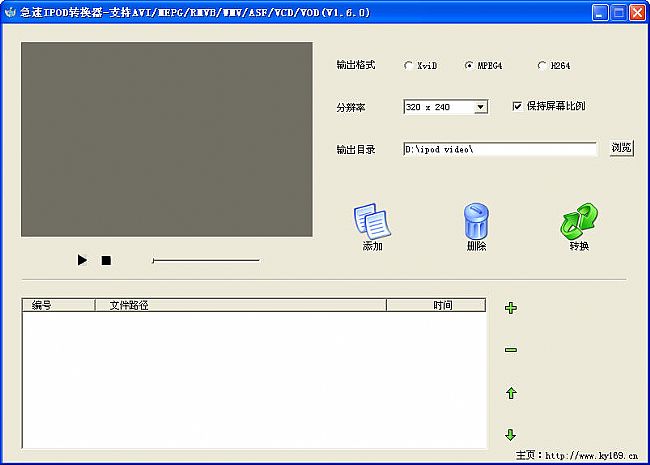650x465 pixels.
Task: Move item down with green down arrow
Action: tap(511, 434)
